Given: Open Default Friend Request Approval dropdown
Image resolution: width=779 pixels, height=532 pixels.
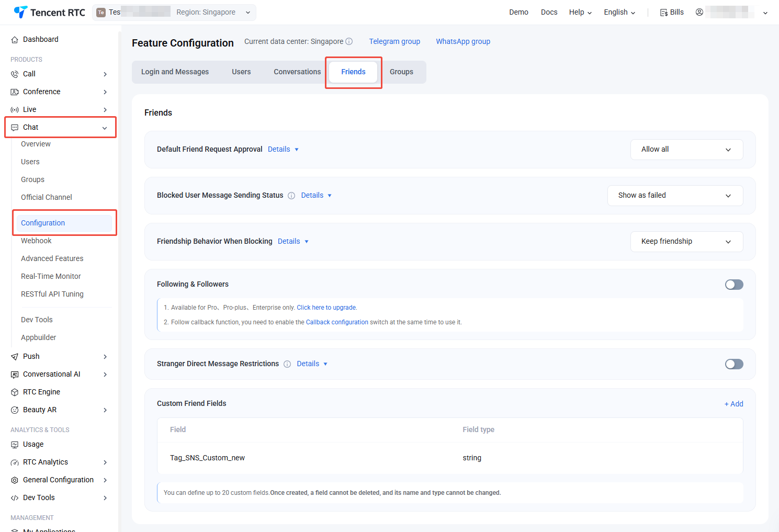Looking at the screenshot, I should (x=686, y=150).
